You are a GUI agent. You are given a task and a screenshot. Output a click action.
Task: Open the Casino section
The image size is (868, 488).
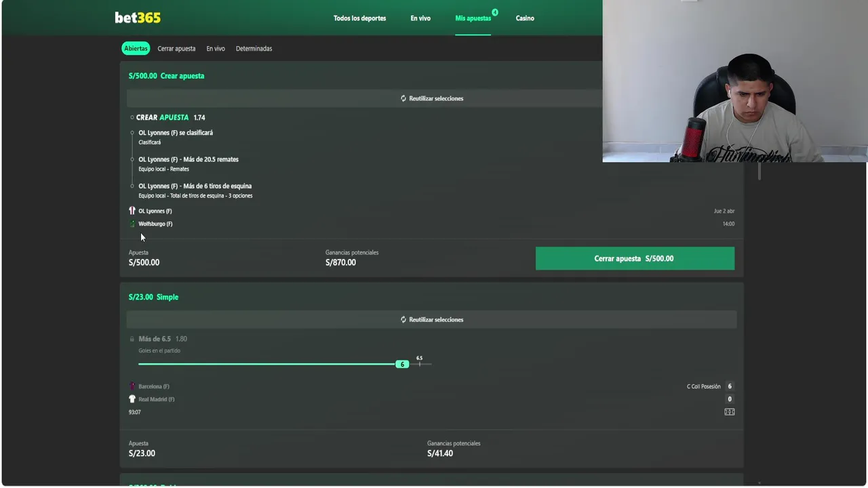tap(525, 18)
